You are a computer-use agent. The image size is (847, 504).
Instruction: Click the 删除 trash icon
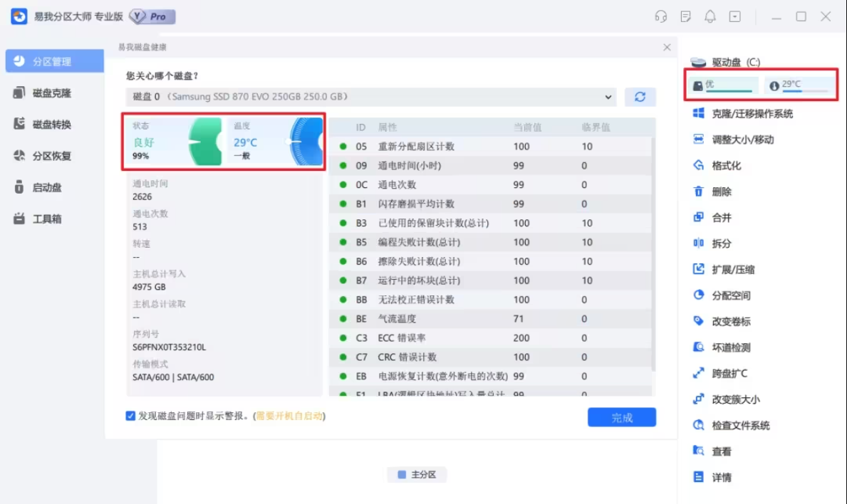click(x=698, y=191)
